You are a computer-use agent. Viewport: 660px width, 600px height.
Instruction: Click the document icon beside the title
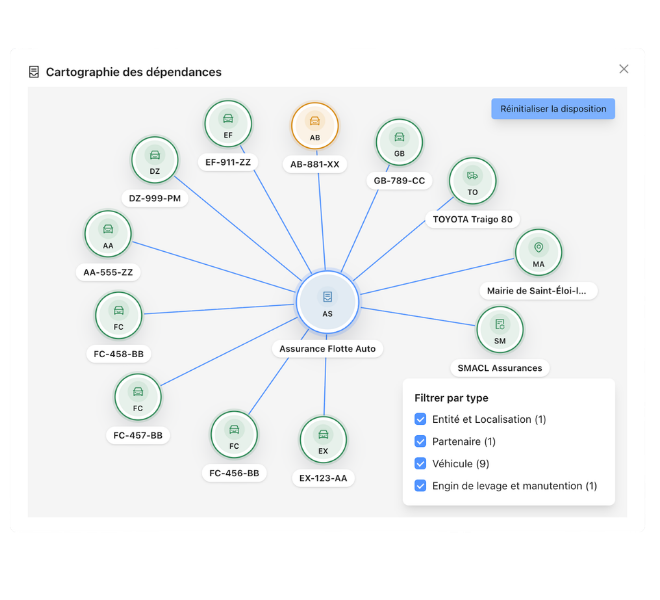[34, 72]
